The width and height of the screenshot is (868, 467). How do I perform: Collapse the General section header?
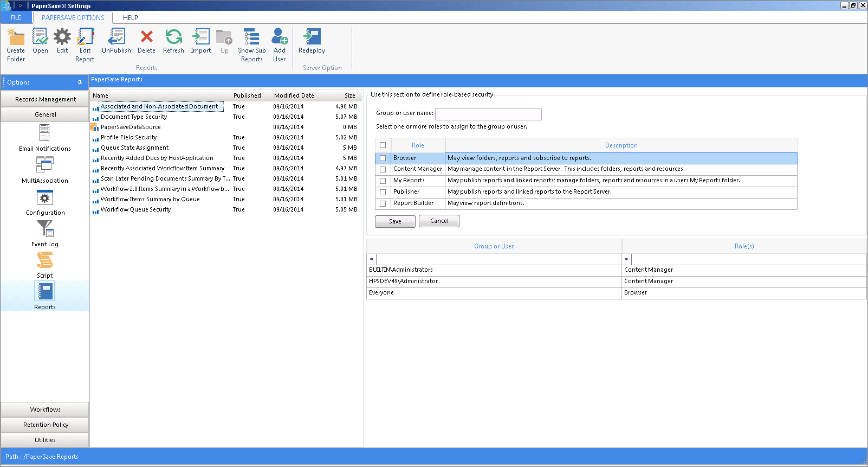tap(45, 114)
